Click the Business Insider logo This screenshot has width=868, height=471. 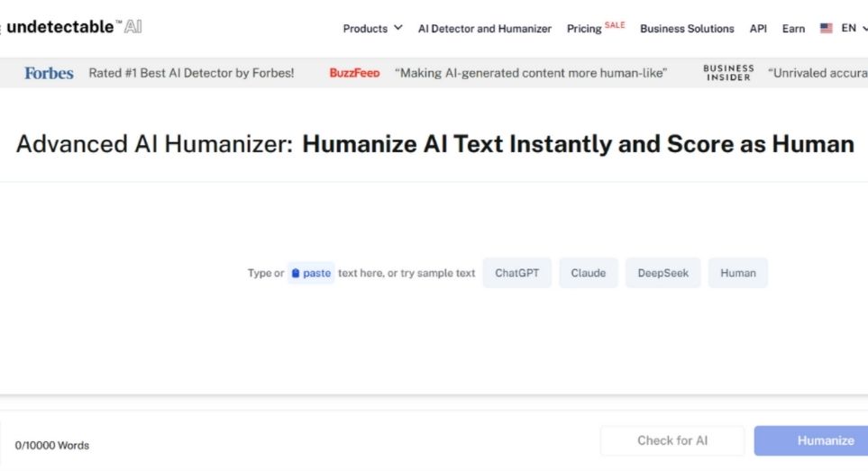[x=728, y=72]
